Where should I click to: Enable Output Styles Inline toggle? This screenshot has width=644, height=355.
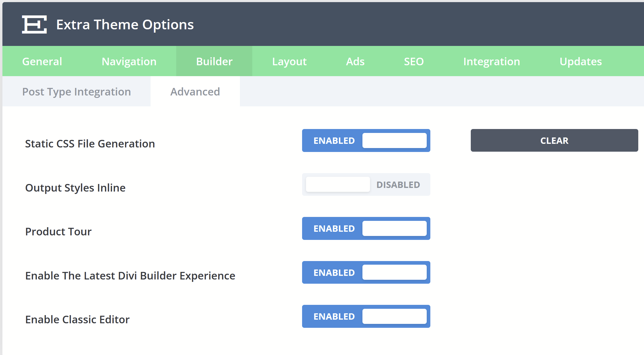[x=366, y=185]
